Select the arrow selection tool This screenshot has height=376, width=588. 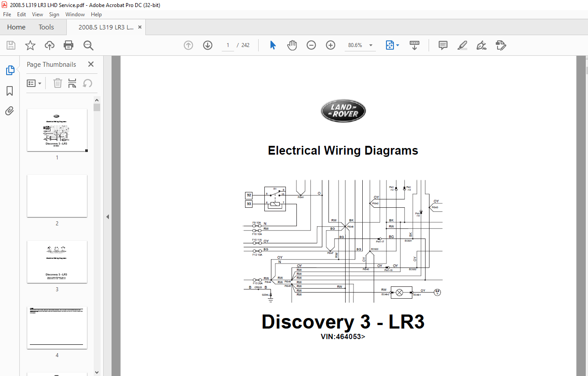[273, 45]
